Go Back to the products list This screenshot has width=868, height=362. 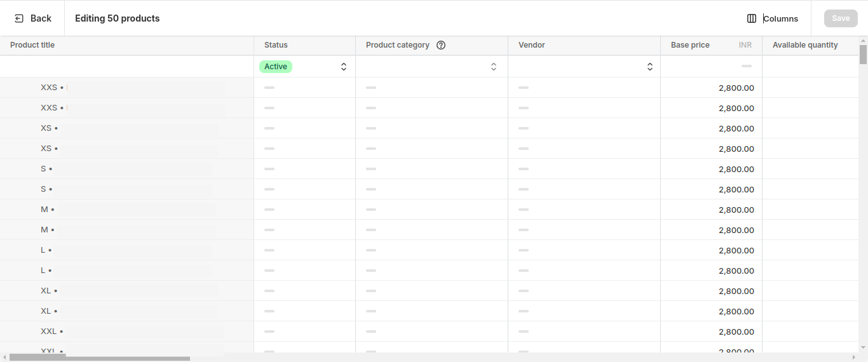coord(33,18)
